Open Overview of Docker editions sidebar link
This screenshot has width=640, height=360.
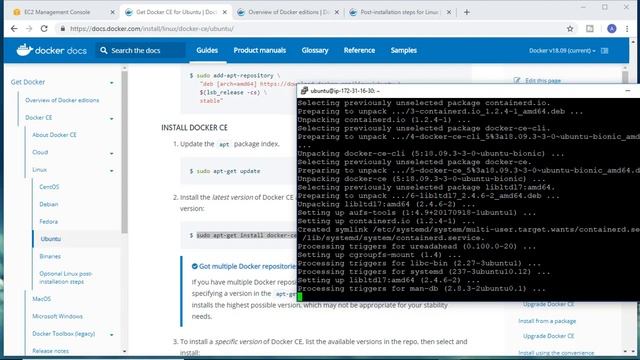62,100
